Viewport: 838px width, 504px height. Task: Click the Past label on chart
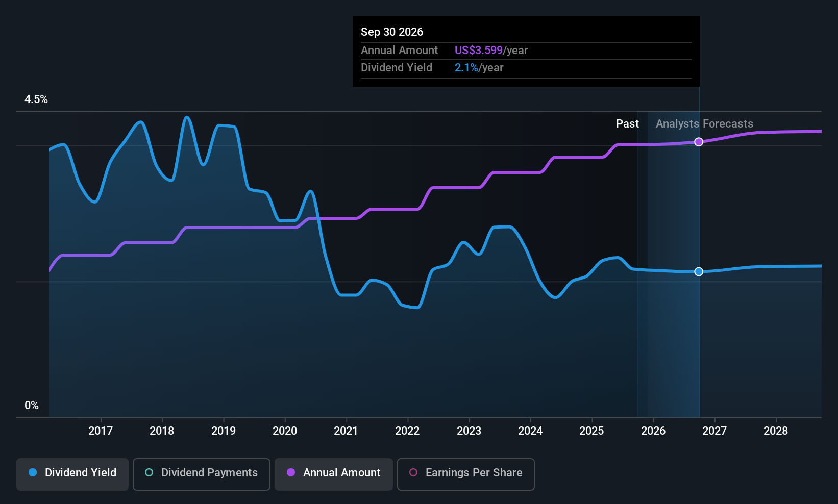coord(627,124)
